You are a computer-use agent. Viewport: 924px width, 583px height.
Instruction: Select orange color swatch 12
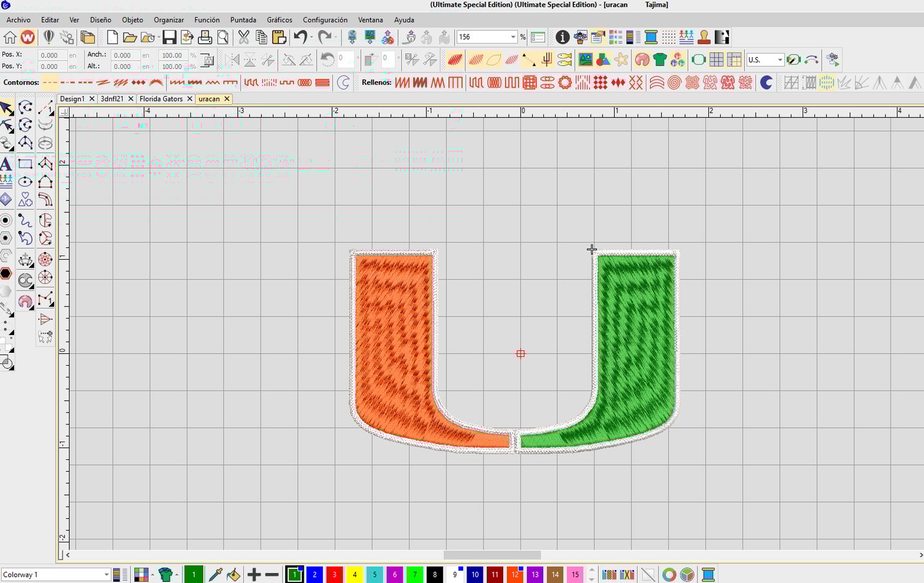click(x=515, y=575)
